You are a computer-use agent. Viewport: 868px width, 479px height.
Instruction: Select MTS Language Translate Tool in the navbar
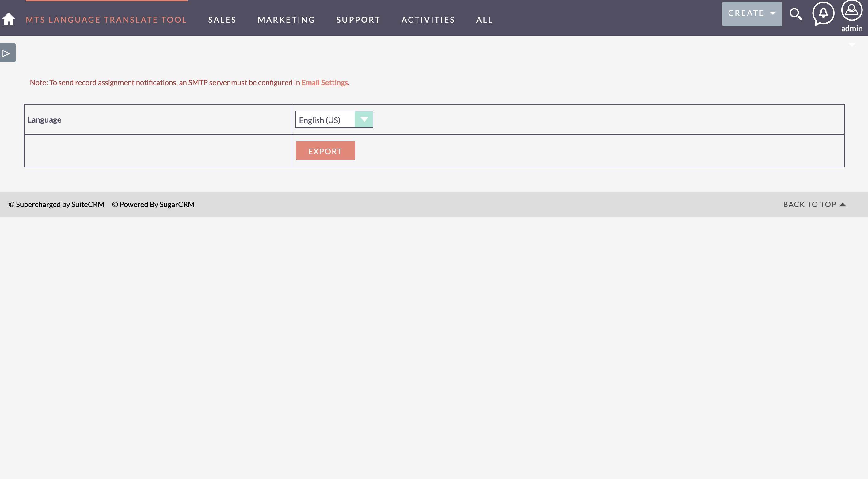106,20
